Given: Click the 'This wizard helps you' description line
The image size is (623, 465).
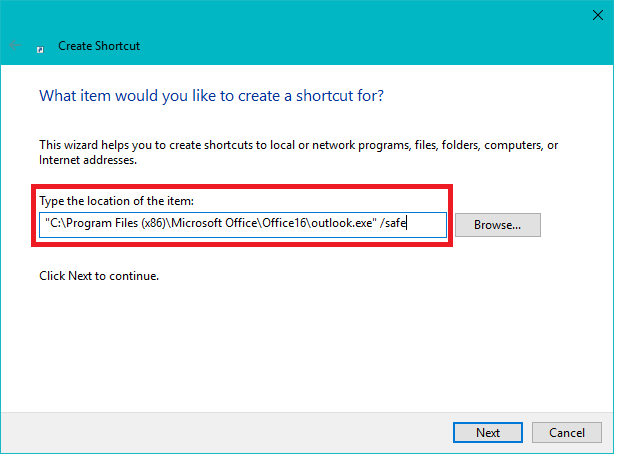Looking at the screenshot, I should tap(298, 145).
